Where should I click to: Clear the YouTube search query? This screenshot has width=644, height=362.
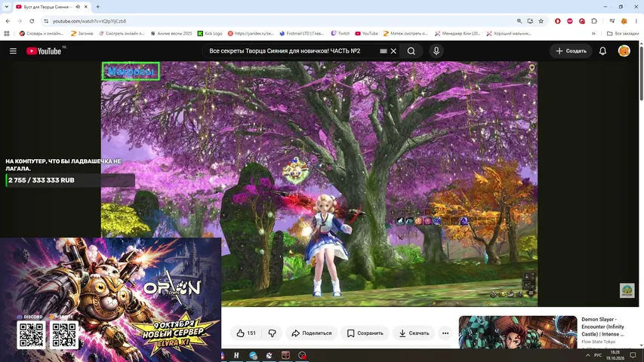pyautogui.click(x=393, y=51)
